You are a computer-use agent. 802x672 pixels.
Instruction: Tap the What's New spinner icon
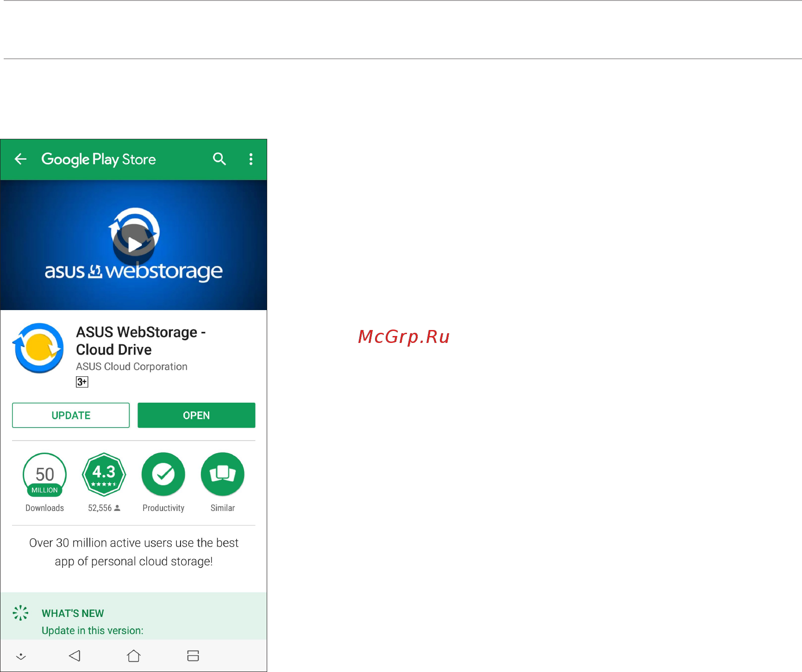coord(20,613)
